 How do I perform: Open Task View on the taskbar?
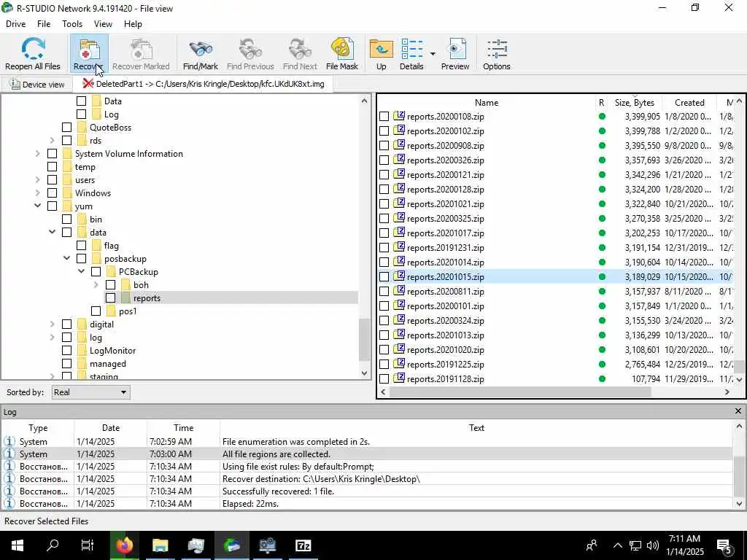click(x=88, y=545)
